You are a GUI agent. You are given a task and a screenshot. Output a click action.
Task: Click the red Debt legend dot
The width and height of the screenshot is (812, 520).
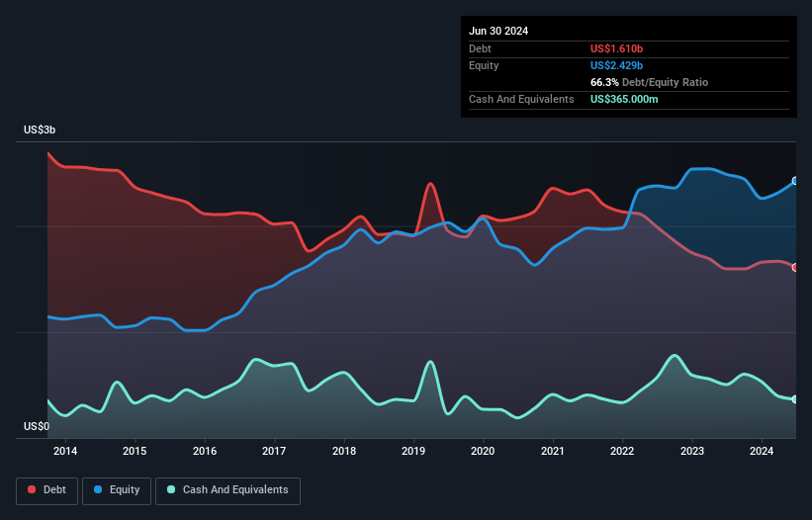pyautogui.click(x=32, y=489)
